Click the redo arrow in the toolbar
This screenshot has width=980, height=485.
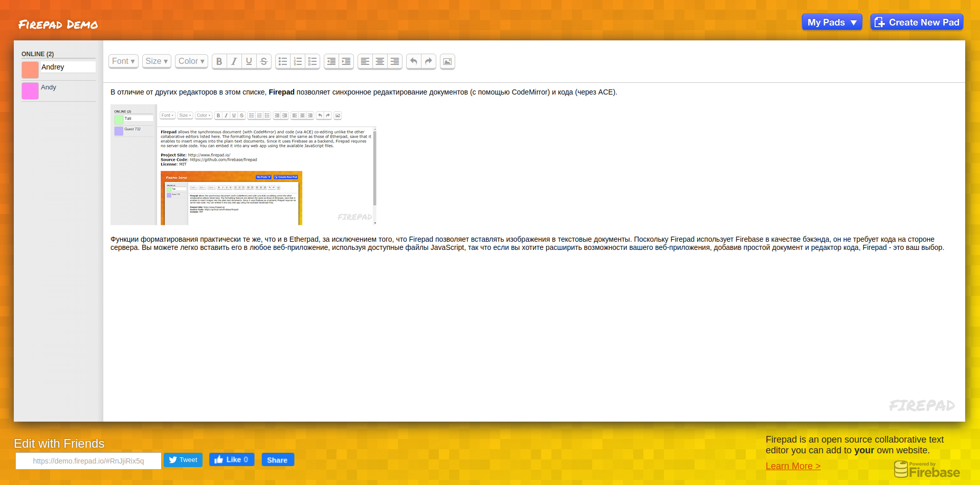click(x=429, y=61)
